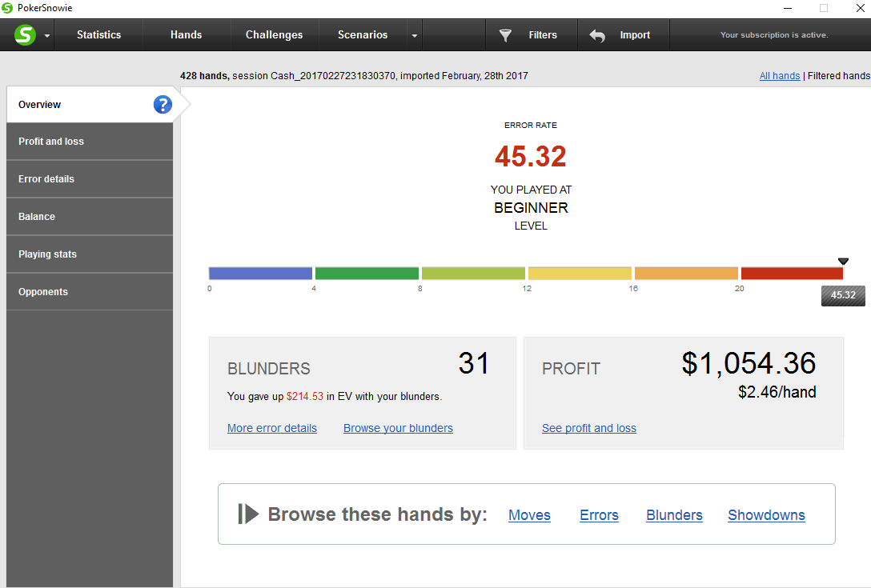Click the All hands link

click(780, 76)
